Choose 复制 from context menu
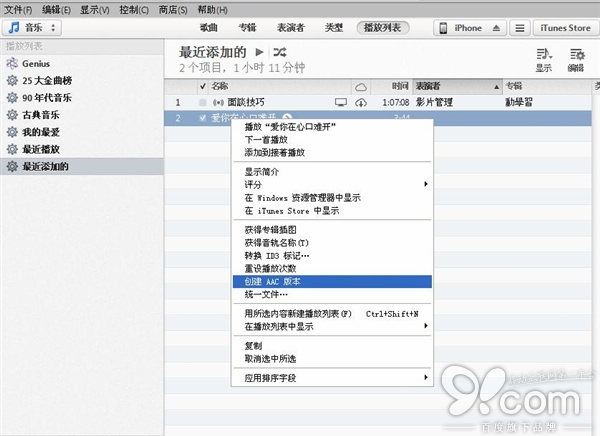Screen dimensions: 600x436 coord(333,346)
